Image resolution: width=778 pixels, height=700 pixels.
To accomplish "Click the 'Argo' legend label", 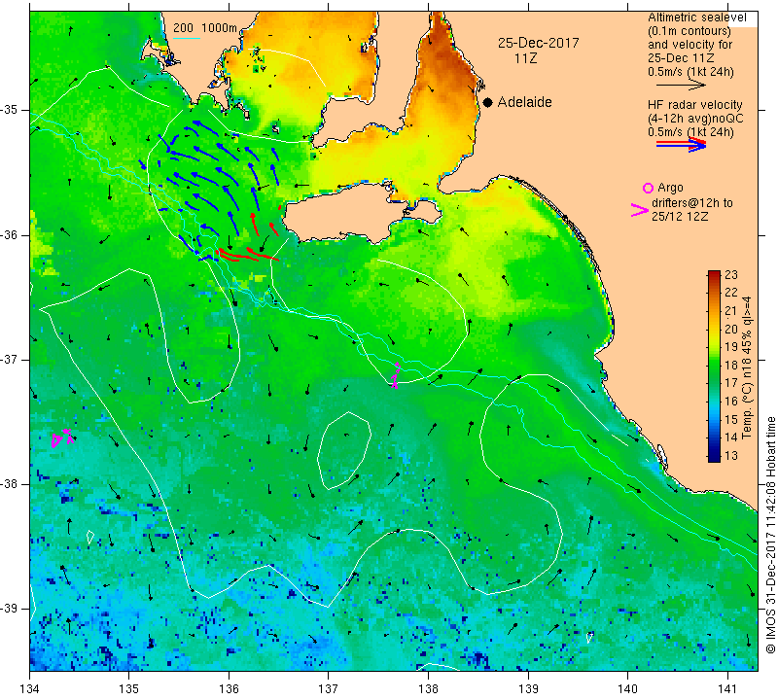I will coord(670,188).
